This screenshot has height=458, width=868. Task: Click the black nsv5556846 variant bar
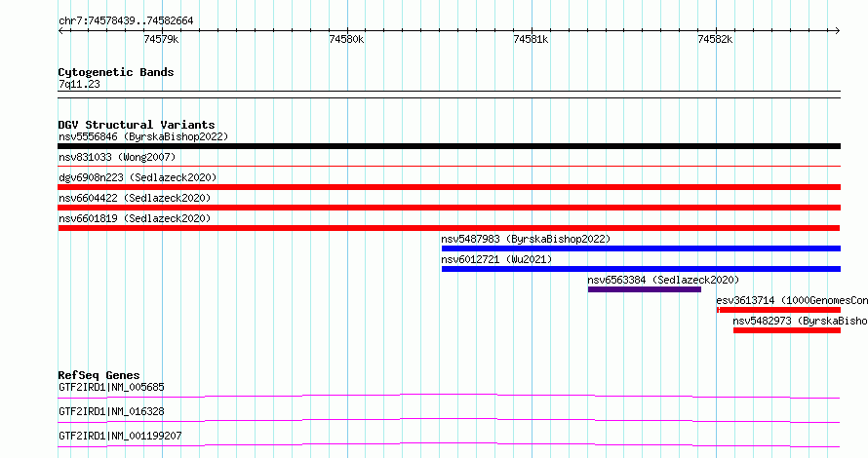[449, 146]
